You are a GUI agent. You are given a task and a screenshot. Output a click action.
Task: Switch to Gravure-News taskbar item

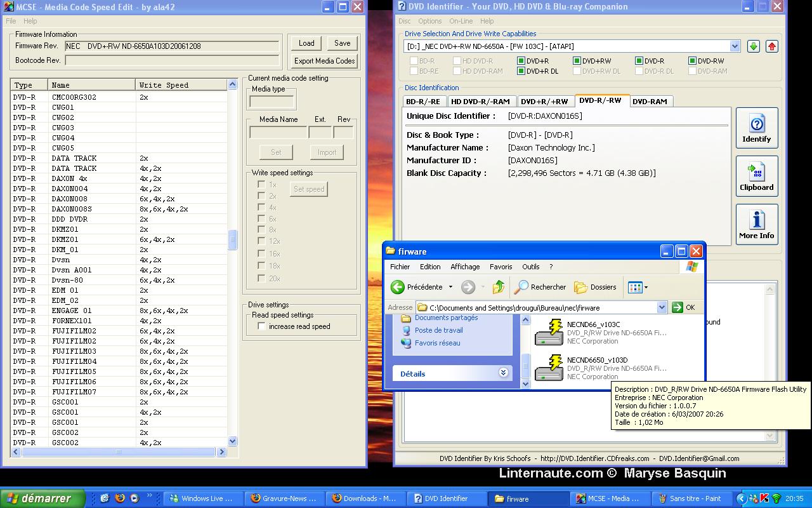(284, 498)
